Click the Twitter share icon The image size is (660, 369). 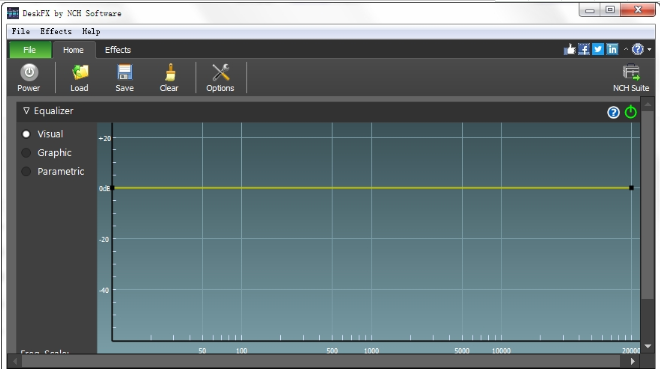(598, 49)
